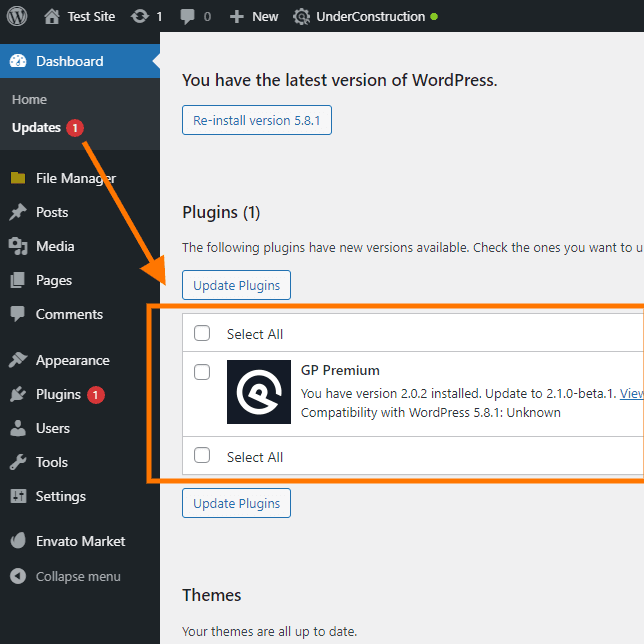The height and width of the screenshot is (644, 644).
Task: Open the Users menu
Action: (x=53, y=428)
